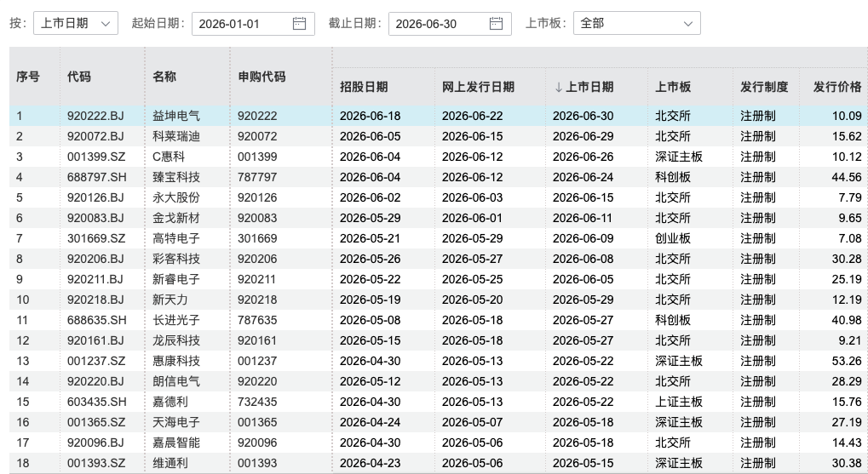Select the 新天力 name cell
The height and width of the screenshot is (474, 868).
170,300
